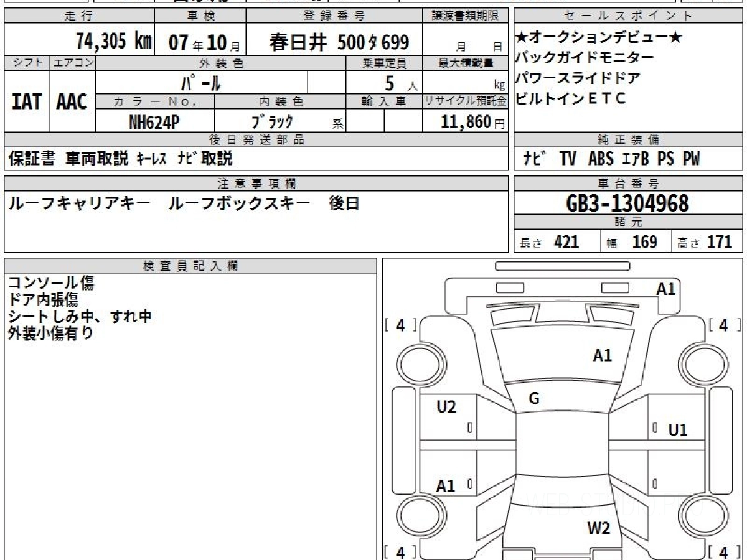Image resolution: width=747 pixels, height=560 pixels.
Task: Click the 登録番号 column header
Action: (334, 16)
